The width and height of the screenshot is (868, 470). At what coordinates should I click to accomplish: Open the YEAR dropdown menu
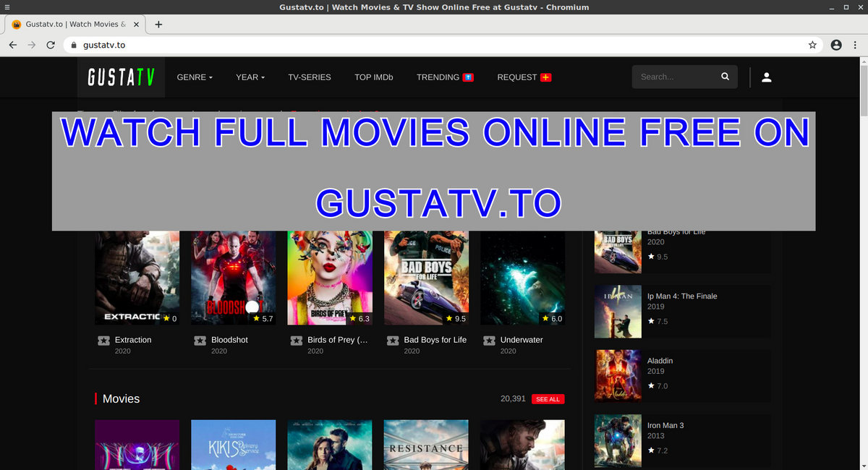(x=250, y=77)
